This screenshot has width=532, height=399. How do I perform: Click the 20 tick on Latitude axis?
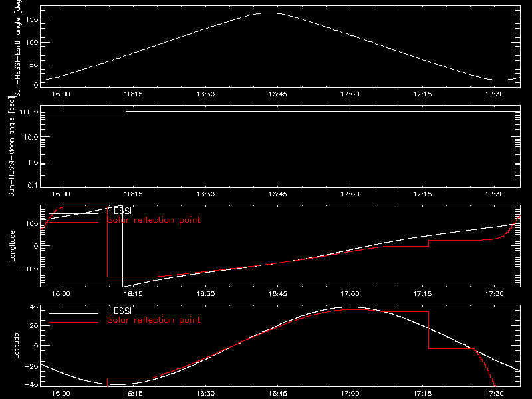(x=35, y=325)
